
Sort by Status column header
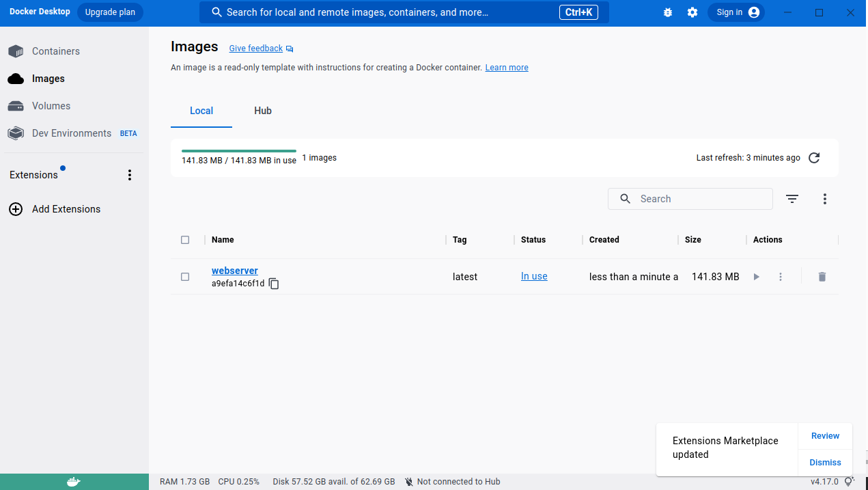coord(533,240)
